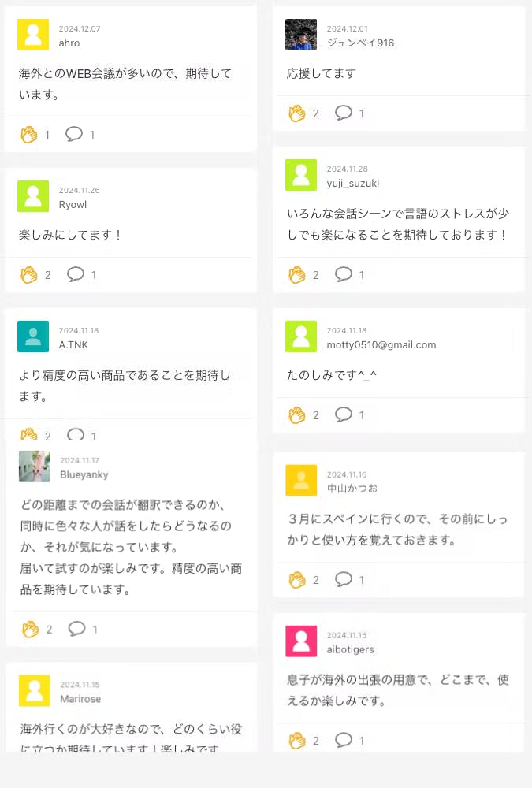Open ジュンペイ916's profile photo

click(301, 35)
